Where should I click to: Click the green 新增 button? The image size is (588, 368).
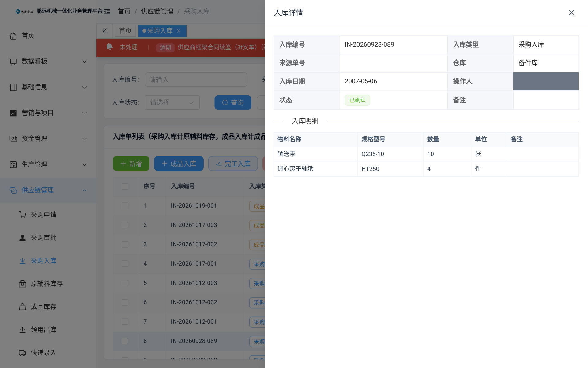(131, 163)
